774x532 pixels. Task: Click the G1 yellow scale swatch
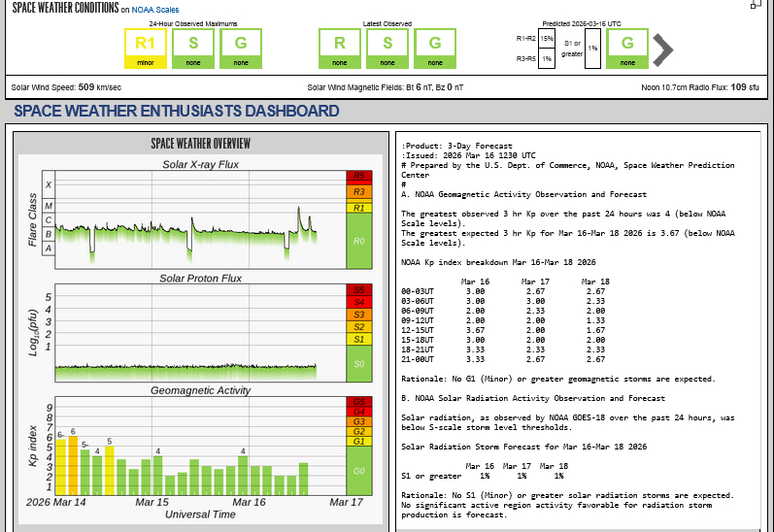[359, 441]
